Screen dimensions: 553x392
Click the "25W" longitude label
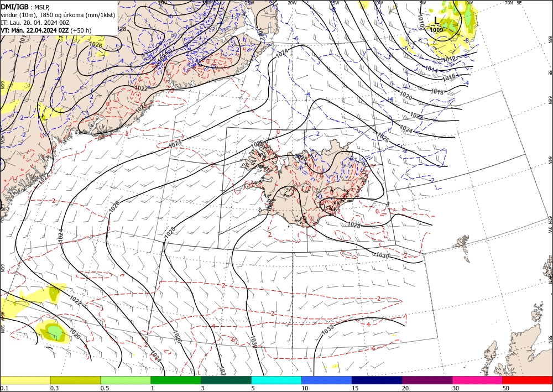[249, 3]
